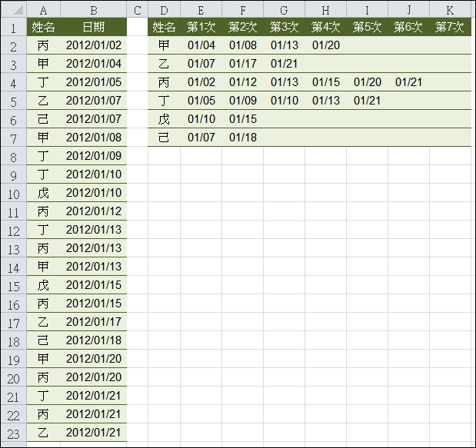Select cell with 2012/01/18
476x448 pixels.
94,340
